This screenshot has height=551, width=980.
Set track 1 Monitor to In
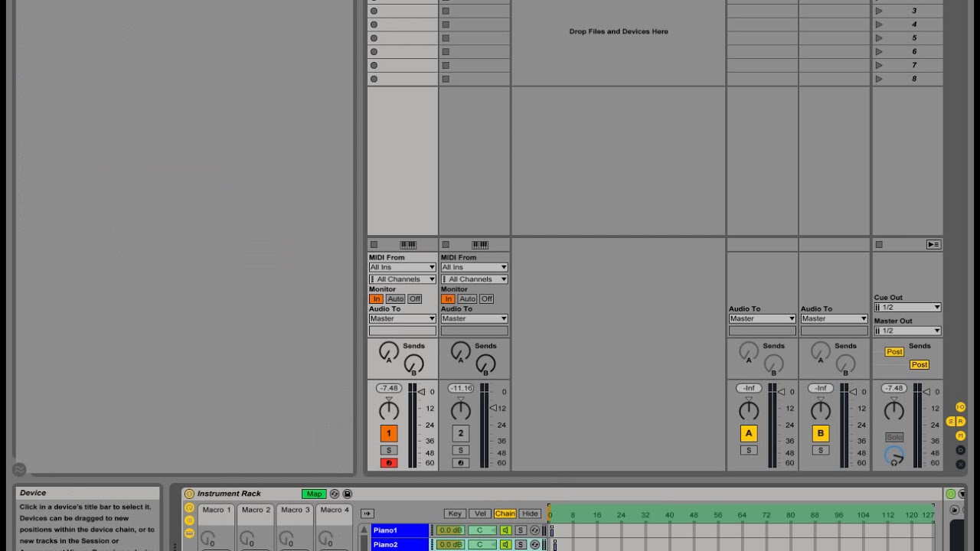(377, 298)
